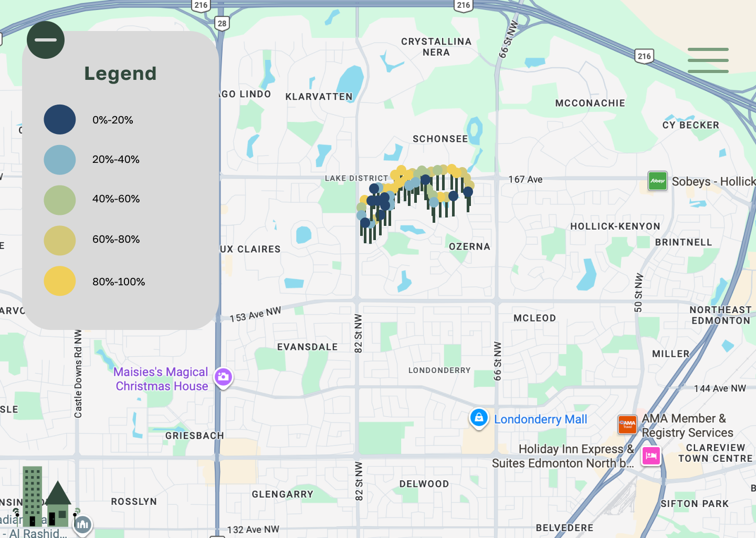Open the AMA Member & Registry Services label

tap(687, 426)
